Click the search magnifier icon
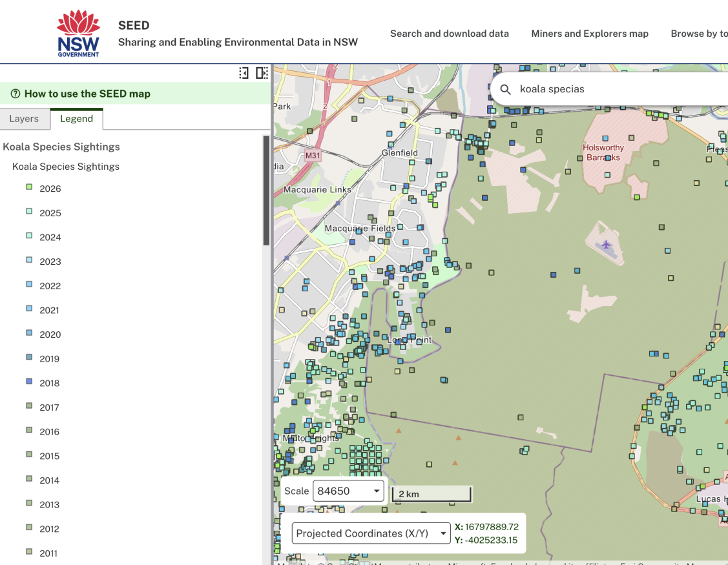Image resolution: width=728 pixels, height=565 pixels. click(x=506, y=89)
